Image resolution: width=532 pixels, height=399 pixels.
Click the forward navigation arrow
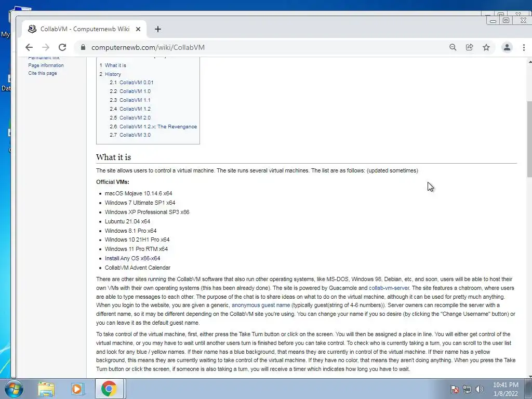click(46, 47)
